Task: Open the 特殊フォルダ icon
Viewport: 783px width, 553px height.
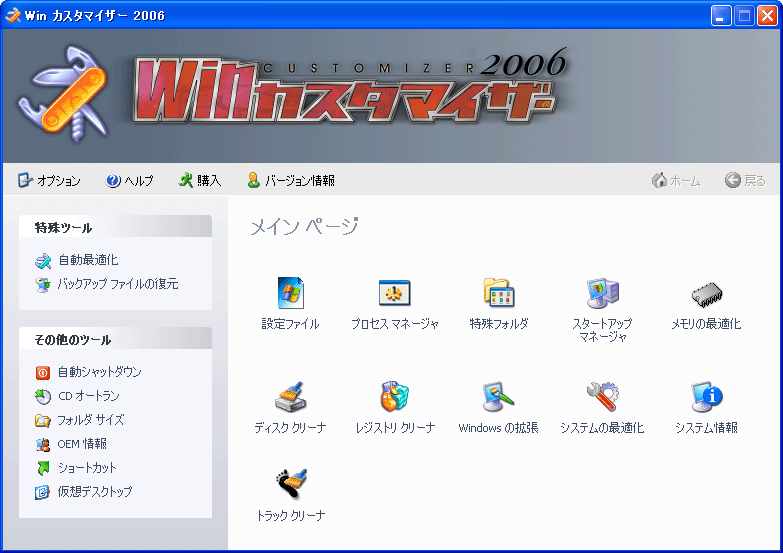Action: [499, 293]
